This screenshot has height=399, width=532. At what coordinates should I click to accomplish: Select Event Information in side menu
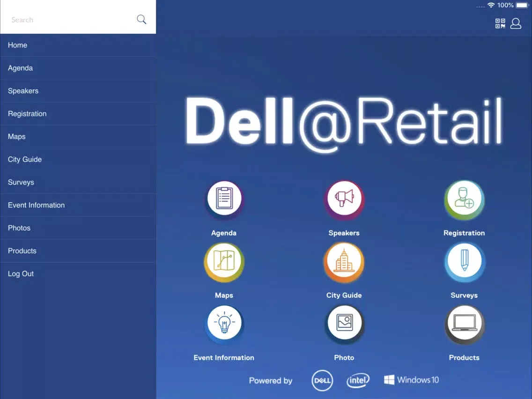click(78, 205)
